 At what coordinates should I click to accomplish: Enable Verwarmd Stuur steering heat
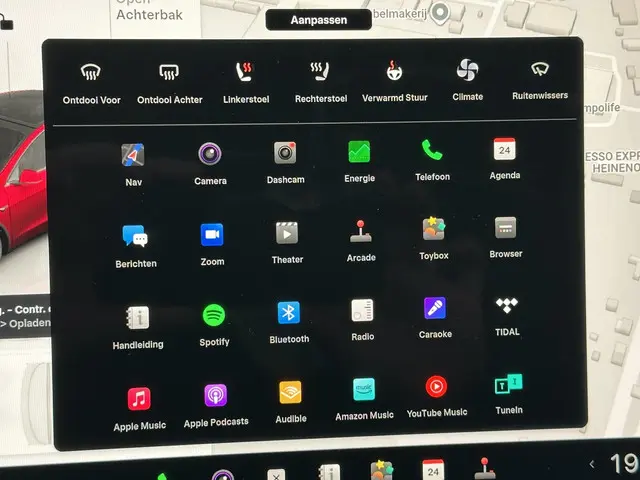point(395,72)
